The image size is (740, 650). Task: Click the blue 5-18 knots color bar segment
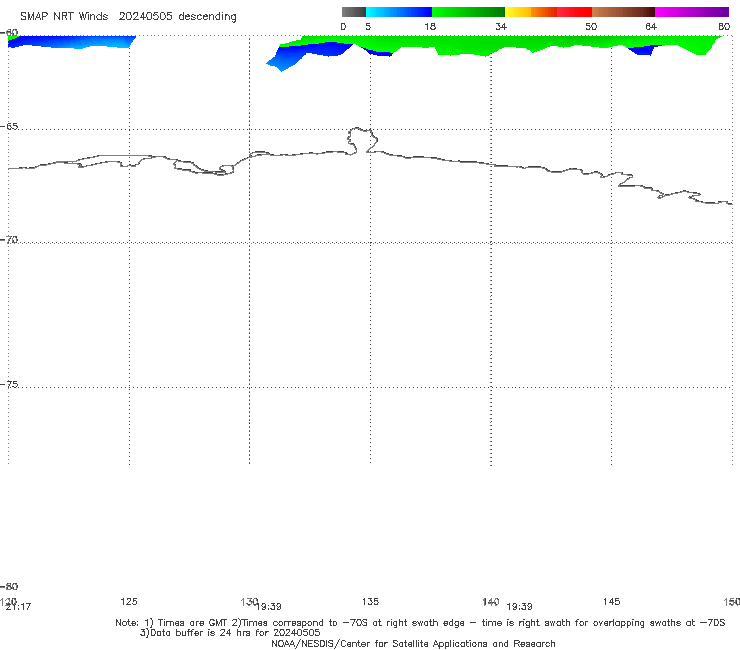pos(399,12)
